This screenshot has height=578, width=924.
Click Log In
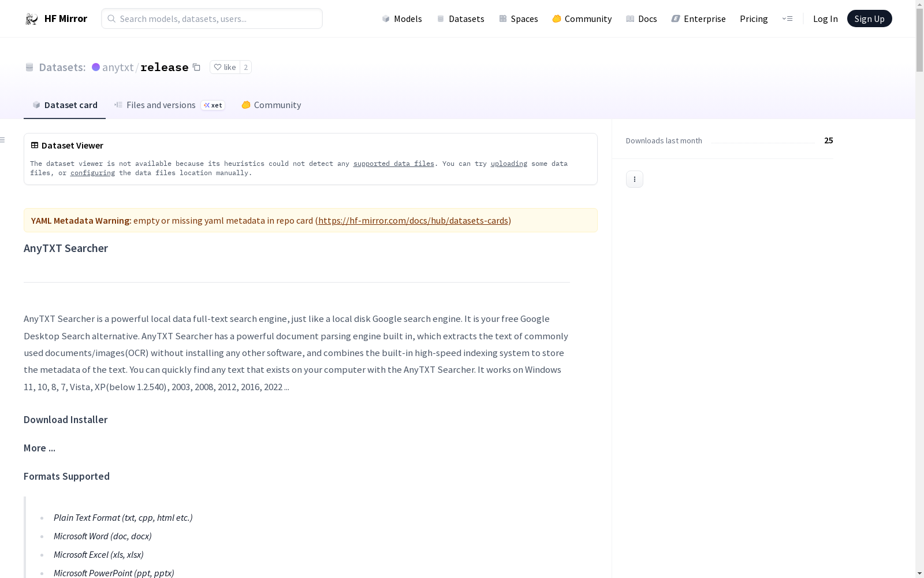click(x=825, y=18)
